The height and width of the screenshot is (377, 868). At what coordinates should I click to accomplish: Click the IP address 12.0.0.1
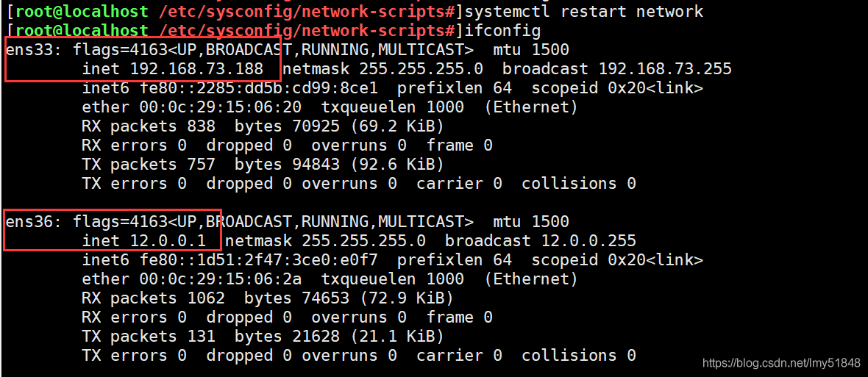click(x=168, y=240)
